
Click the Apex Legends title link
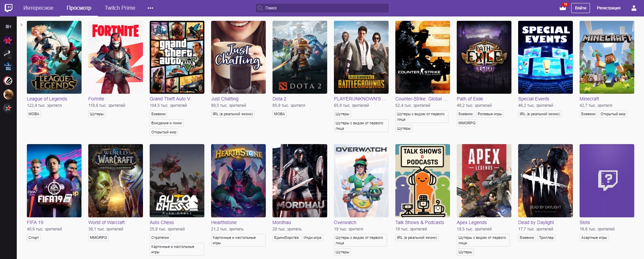(x=472, y=222)
